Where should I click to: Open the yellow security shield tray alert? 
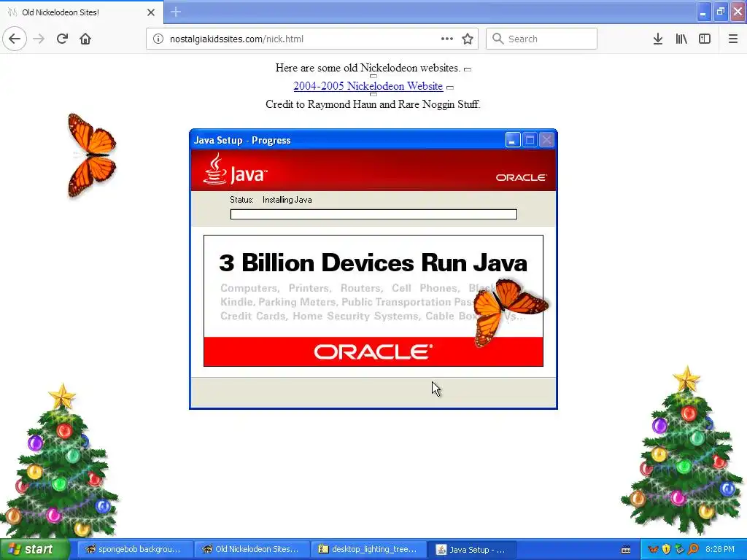pyautogui.click(x=667, y=549)
